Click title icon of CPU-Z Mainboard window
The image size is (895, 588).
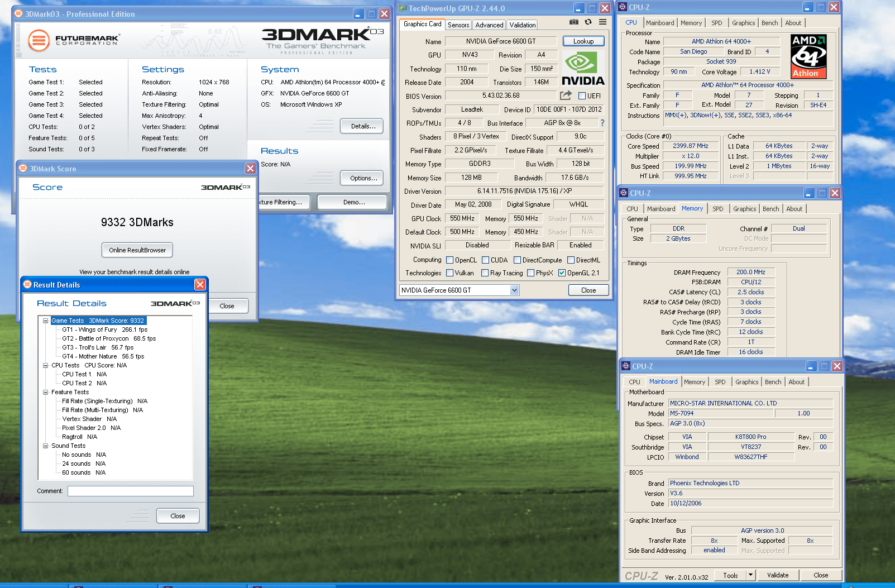(x=626, y=366)
